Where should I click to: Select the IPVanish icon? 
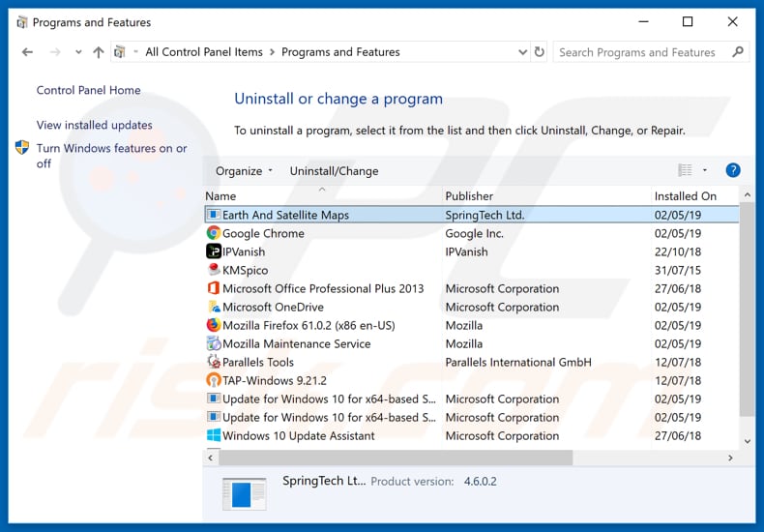click(214, 251)
